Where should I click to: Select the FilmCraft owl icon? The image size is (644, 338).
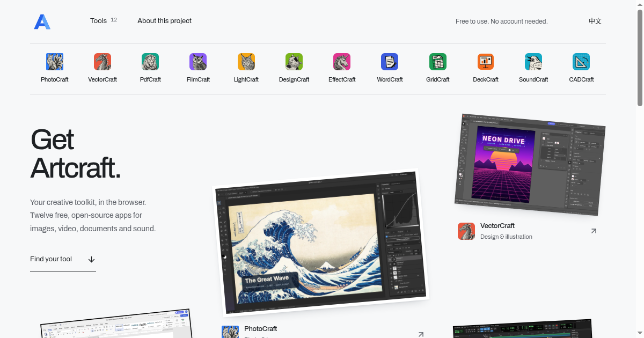[198, 62]
